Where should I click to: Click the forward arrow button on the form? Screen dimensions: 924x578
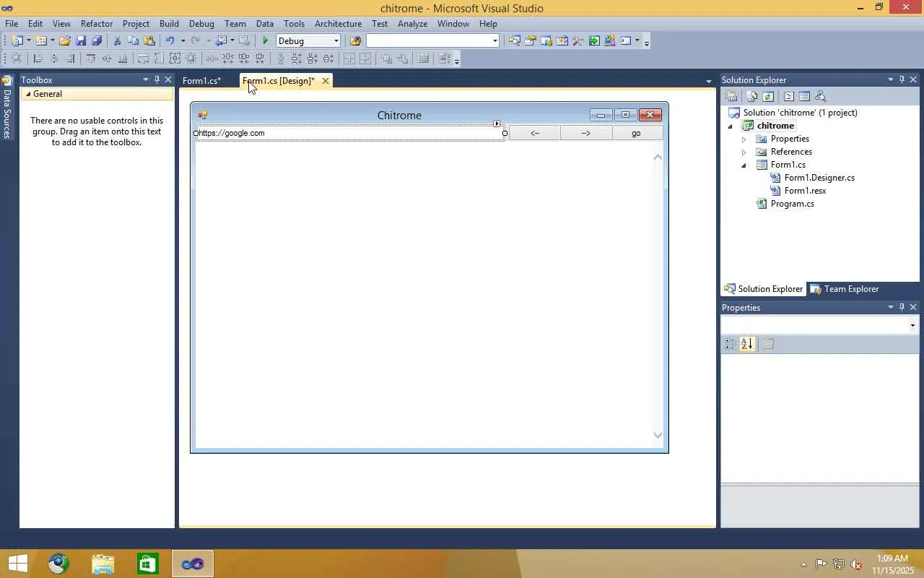coord(586,133)
